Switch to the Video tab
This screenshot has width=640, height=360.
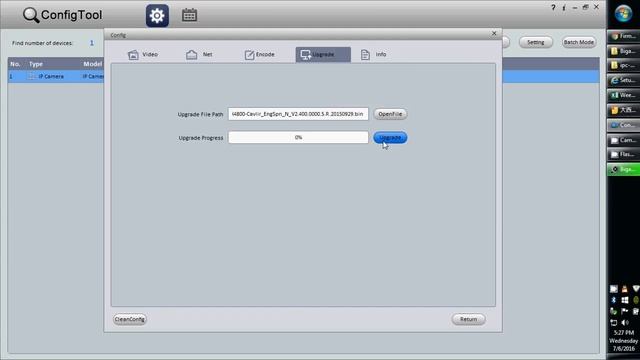[143, 54]
